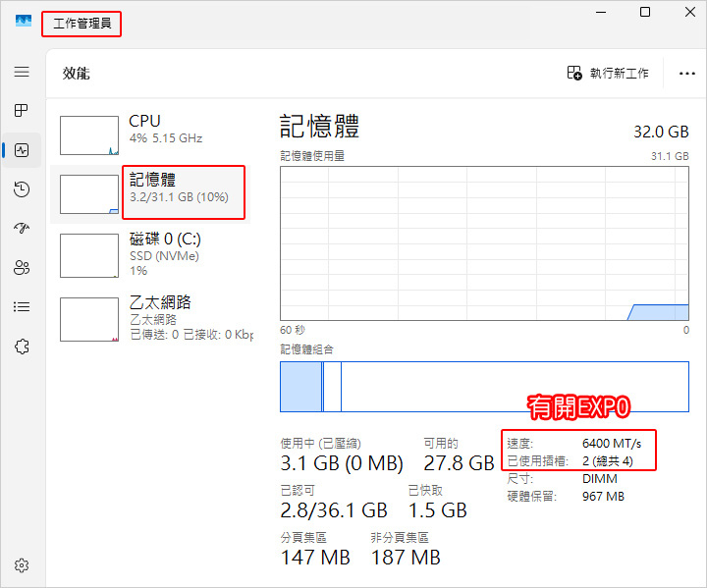Click the 2.8/36.1 GB committed value

coord(334,510)
